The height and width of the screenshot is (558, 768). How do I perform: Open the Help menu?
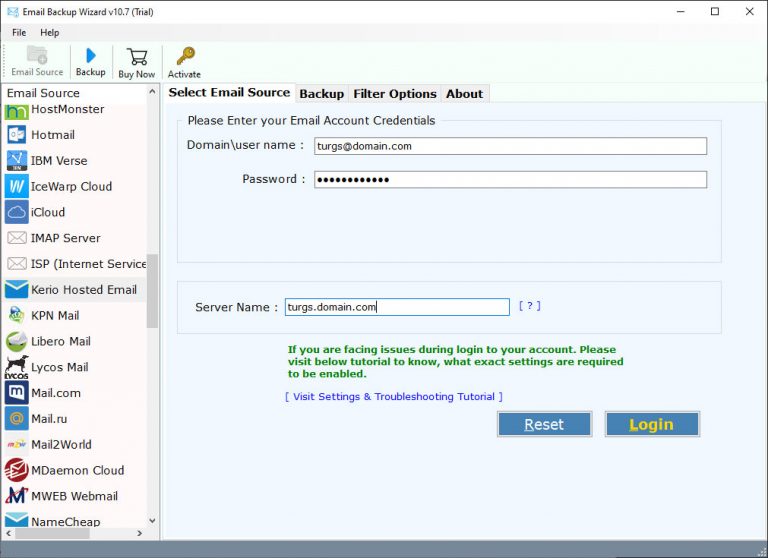pos(49,33)
